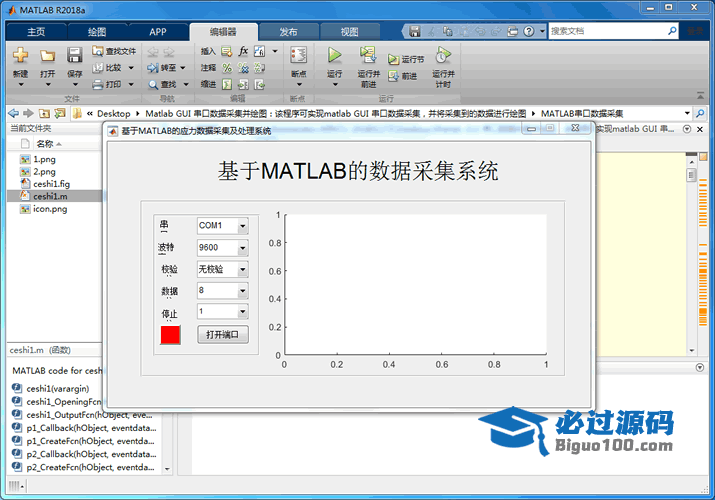This screenshot has height=500, width=715.
Task: Switch to the 发布 tab
Action: [x=288, y=31]
